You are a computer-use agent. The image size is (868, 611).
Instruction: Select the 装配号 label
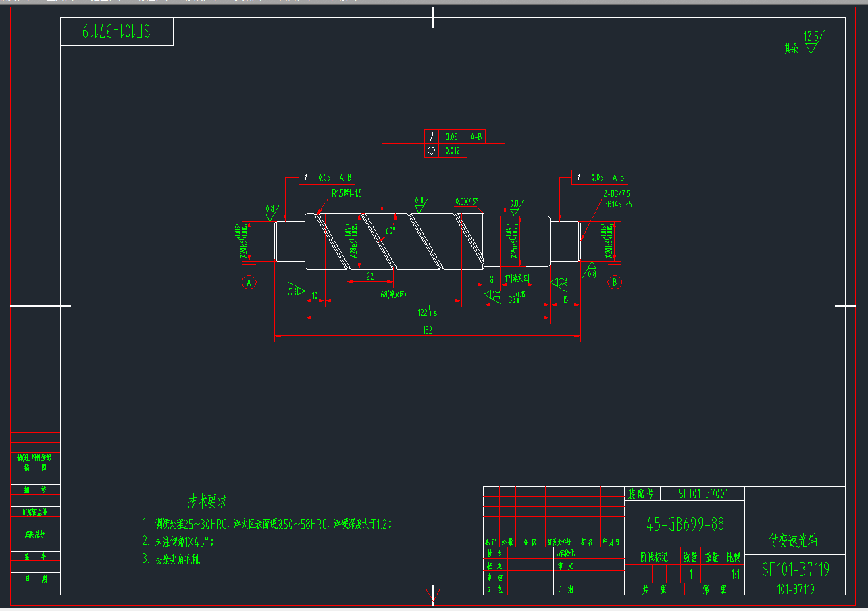(640, 493)
